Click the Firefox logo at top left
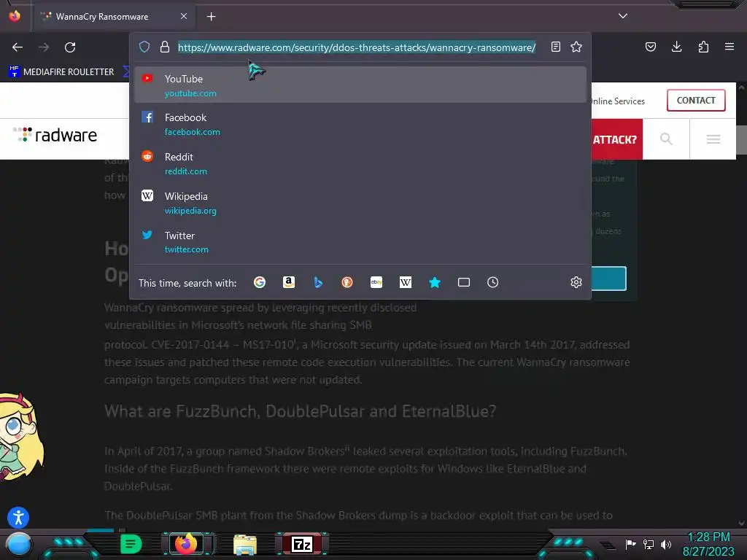 (15, 16)
